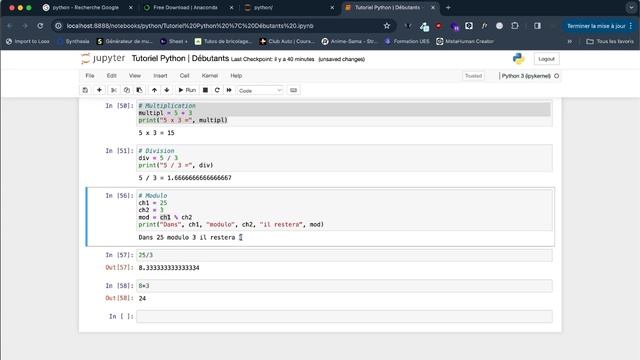Copy selected cells icon
Screen dimensions: 640x360
click(127, 90)
